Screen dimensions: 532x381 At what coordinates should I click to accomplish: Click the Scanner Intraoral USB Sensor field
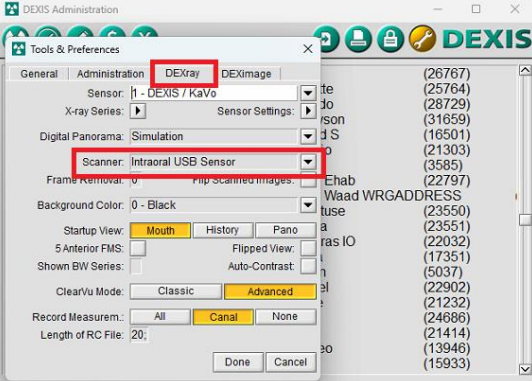[213, 162]
